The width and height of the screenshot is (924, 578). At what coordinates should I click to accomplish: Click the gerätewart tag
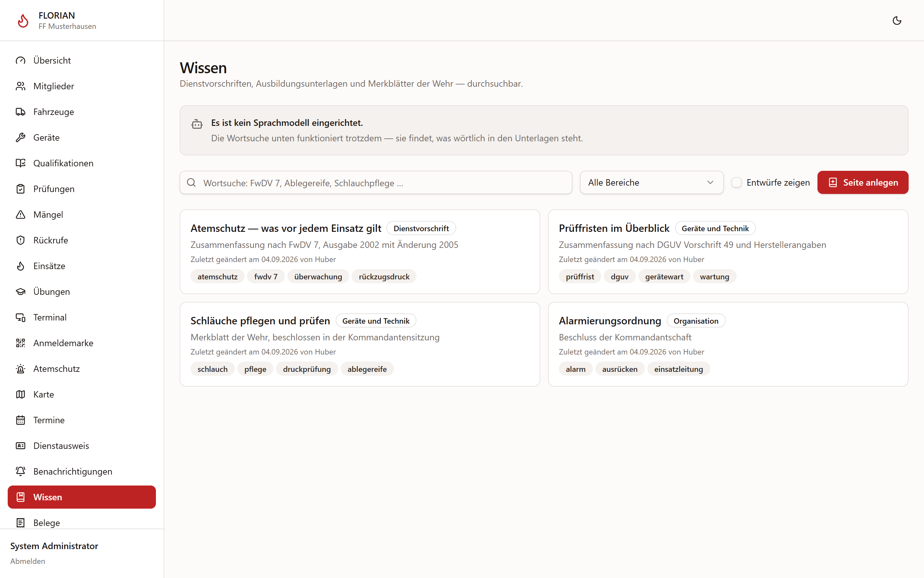(x=664, y=276)
